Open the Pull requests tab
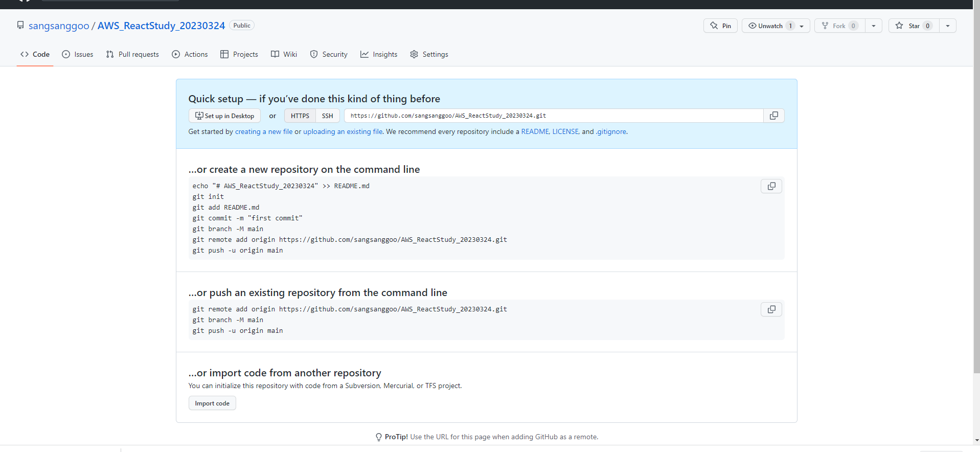This screenshot has height=452, width=980. (132, 54)
